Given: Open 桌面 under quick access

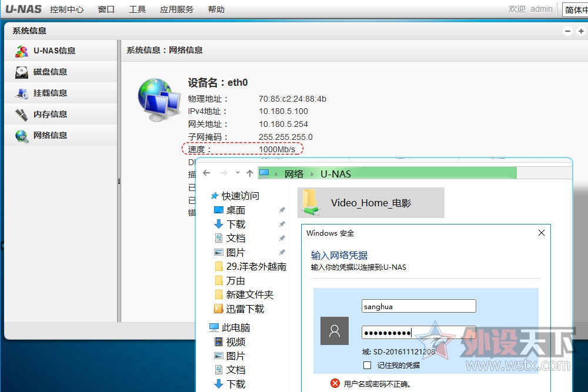Looking at the screenshot, I should [236, 210].
